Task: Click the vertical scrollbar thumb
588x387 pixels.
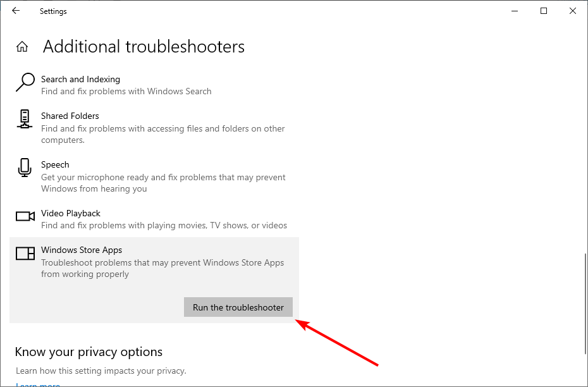Action: (x=585, y=304)
